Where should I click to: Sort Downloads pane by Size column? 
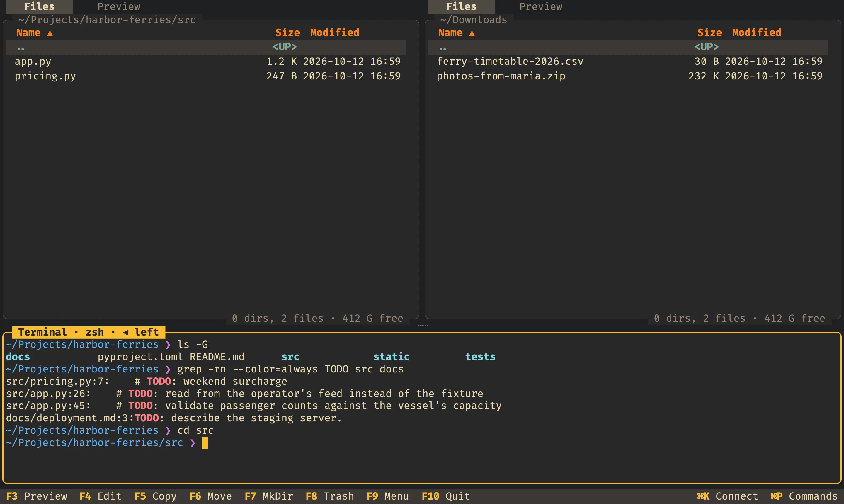[709, 33]
